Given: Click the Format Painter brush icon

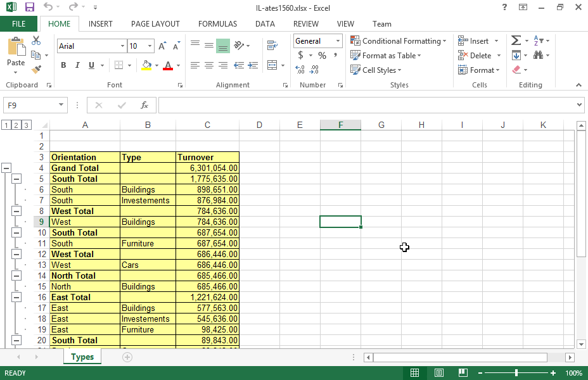Looking at the screenshot, I should [36, 70].
